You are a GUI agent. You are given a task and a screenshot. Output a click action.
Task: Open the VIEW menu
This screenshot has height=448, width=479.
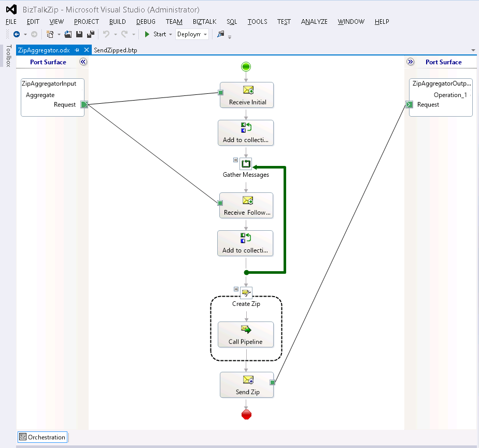click(x=57, y=22)
